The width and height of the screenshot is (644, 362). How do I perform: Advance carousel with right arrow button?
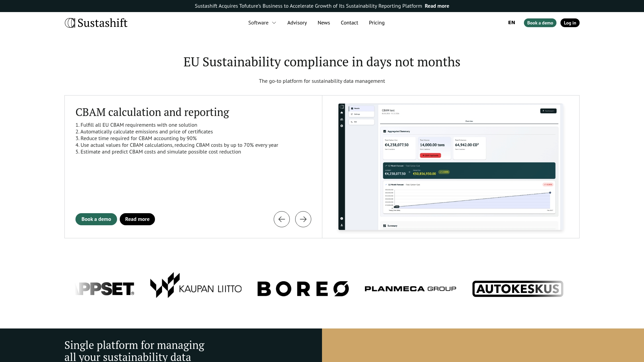(x=303, y=219)
